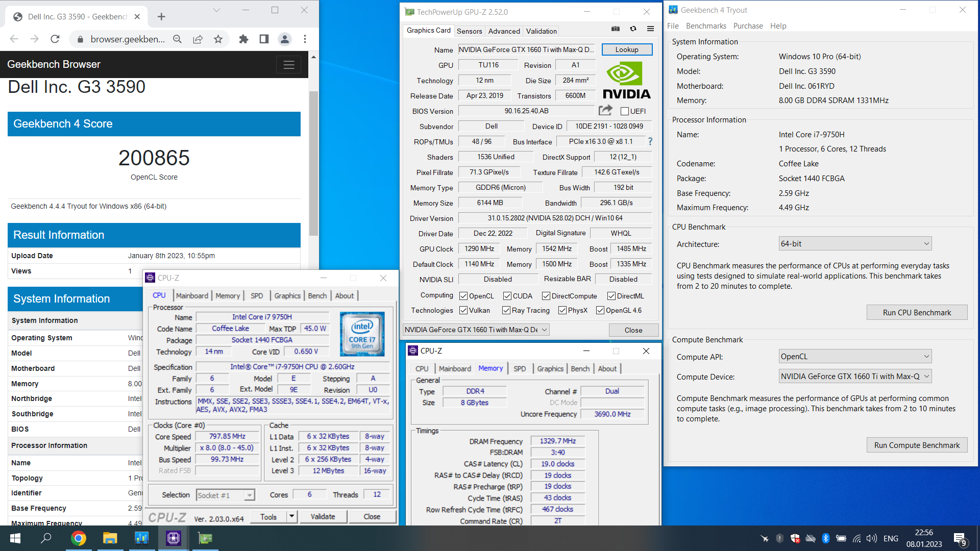
Task: Toggle UEFI checkbox in GPU-Z
Action: (624, 111)
